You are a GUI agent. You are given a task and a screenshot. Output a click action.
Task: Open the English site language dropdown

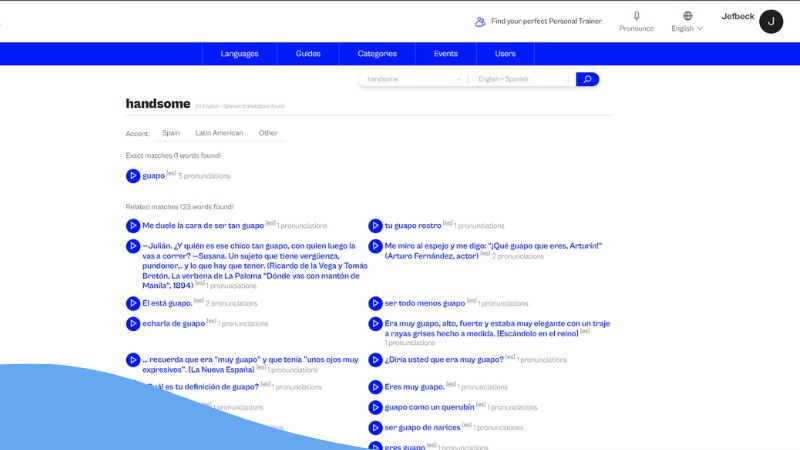point(687,29)
